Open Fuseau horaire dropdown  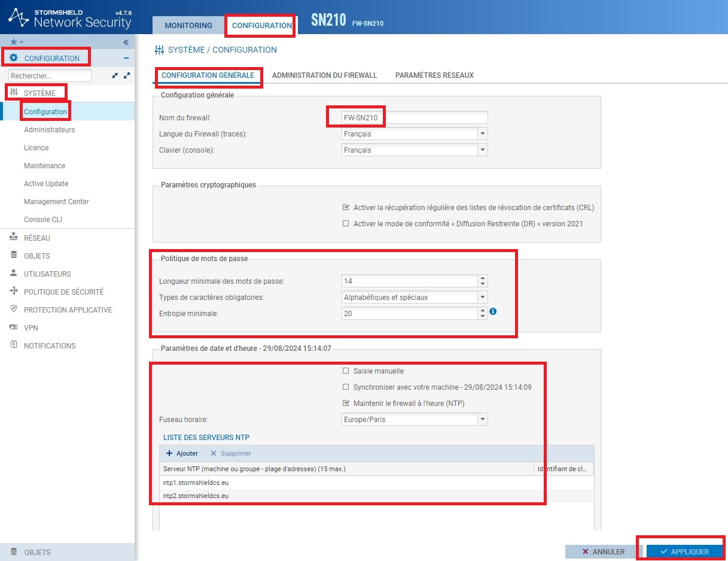click(x=483, y=420)
